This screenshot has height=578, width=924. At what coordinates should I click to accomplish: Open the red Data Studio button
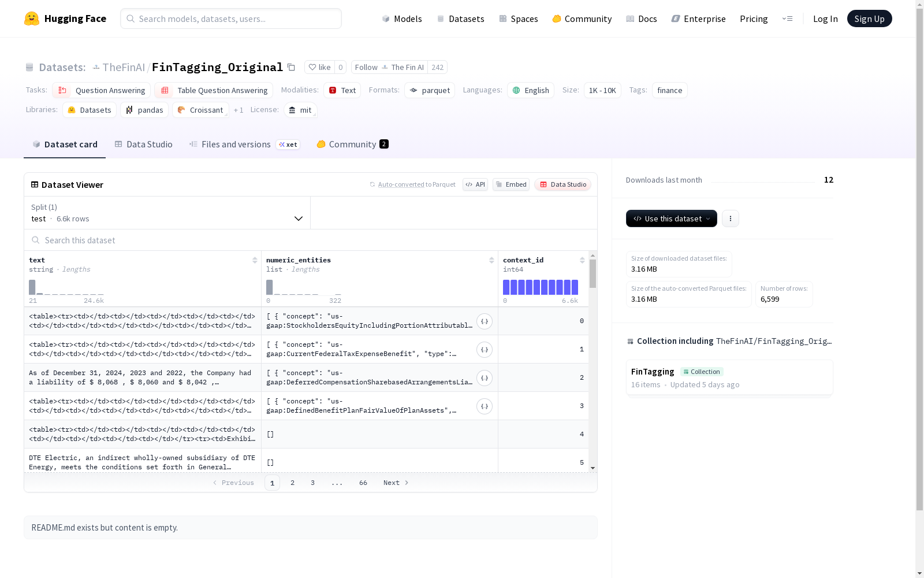pyautogui.click(x=562, y=184)
